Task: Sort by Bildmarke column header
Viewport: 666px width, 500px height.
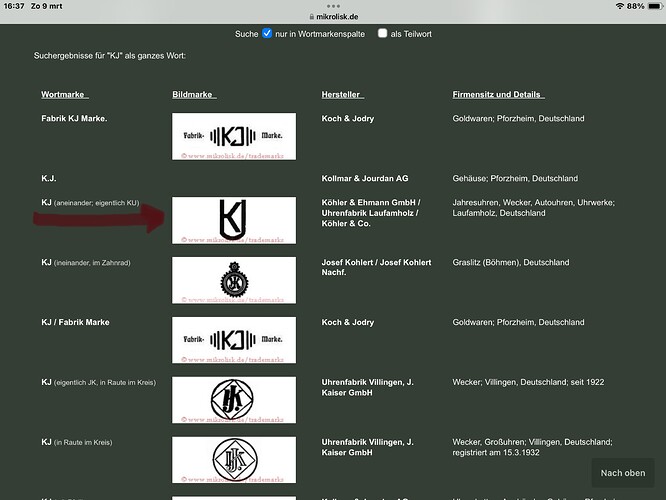Action: [194, 94]
